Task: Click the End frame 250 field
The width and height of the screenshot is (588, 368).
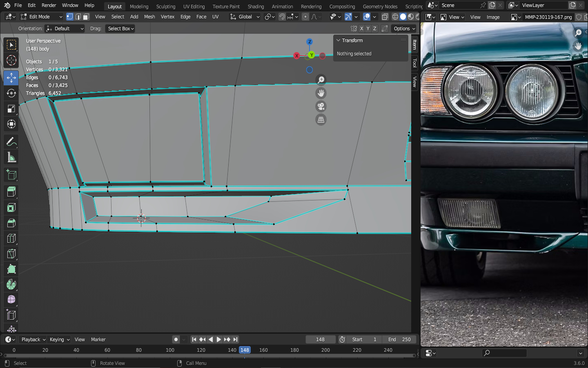Action: point(399,339)
